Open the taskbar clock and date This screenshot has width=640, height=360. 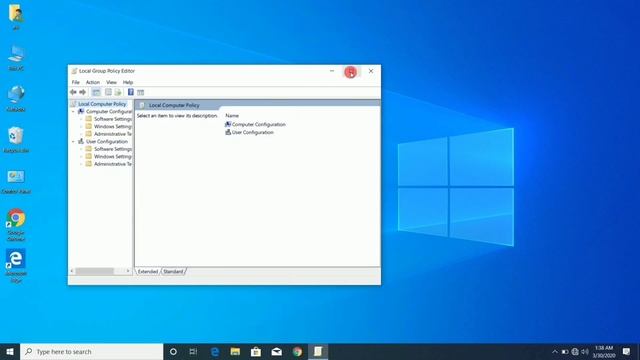[x=604, y=351]
